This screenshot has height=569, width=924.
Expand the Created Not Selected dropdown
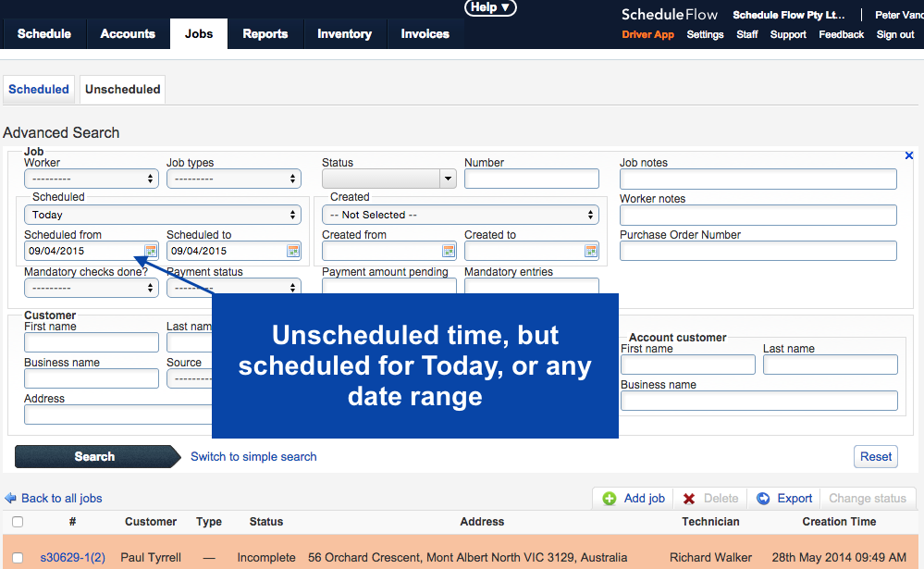pos(461,215)
